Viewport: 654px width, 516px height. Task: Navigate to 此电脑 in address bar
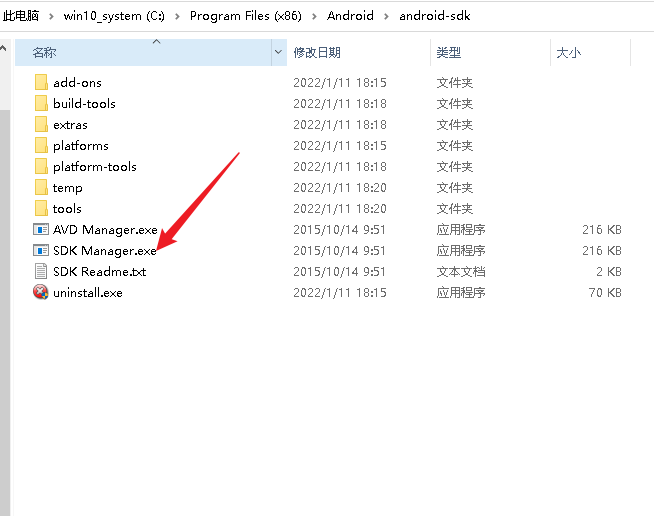21,16
